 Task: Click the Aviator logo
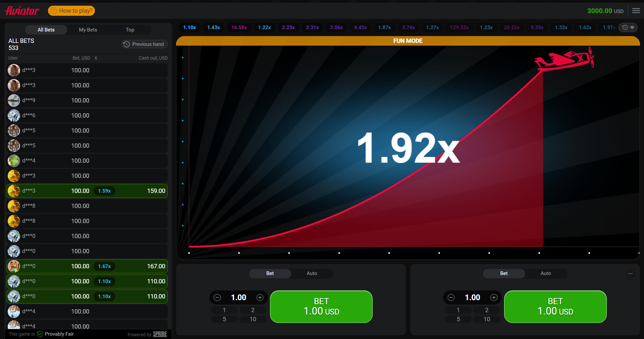point(22,11)
